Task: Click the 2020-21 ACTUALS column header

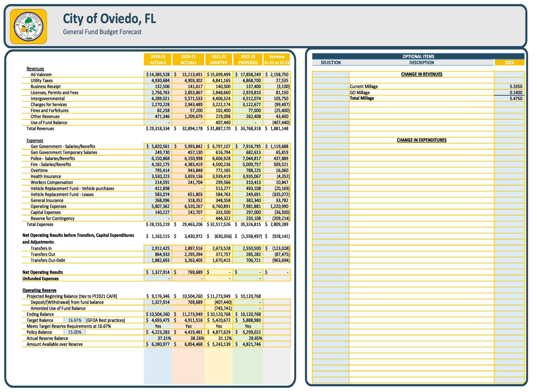Action: click(x=188, y=59)
